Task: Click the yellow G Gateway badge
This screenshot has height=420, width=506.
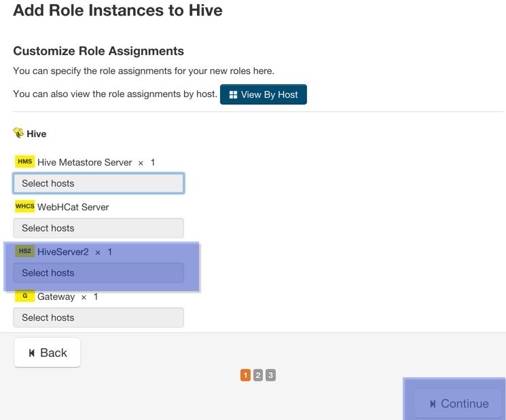Action: point(24,297)
